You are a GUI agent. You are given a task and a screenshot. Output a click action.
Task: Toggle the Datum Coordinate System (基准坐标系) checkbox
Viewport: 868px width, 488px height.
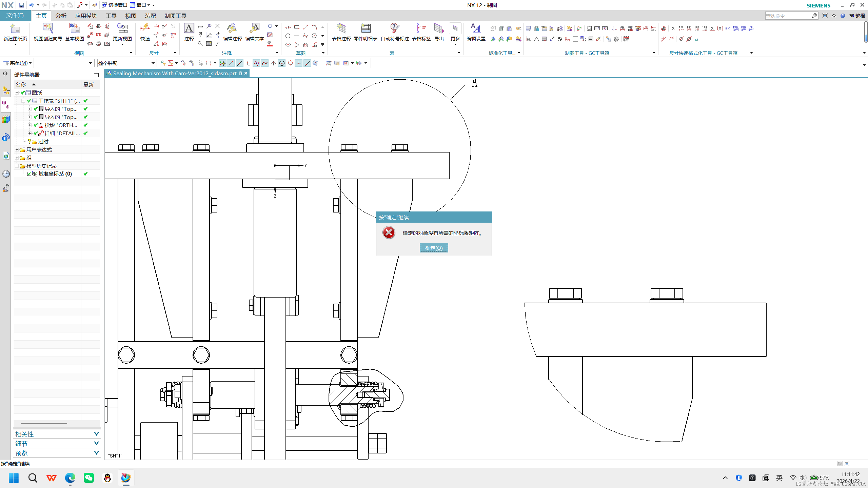tap(29, 174)
